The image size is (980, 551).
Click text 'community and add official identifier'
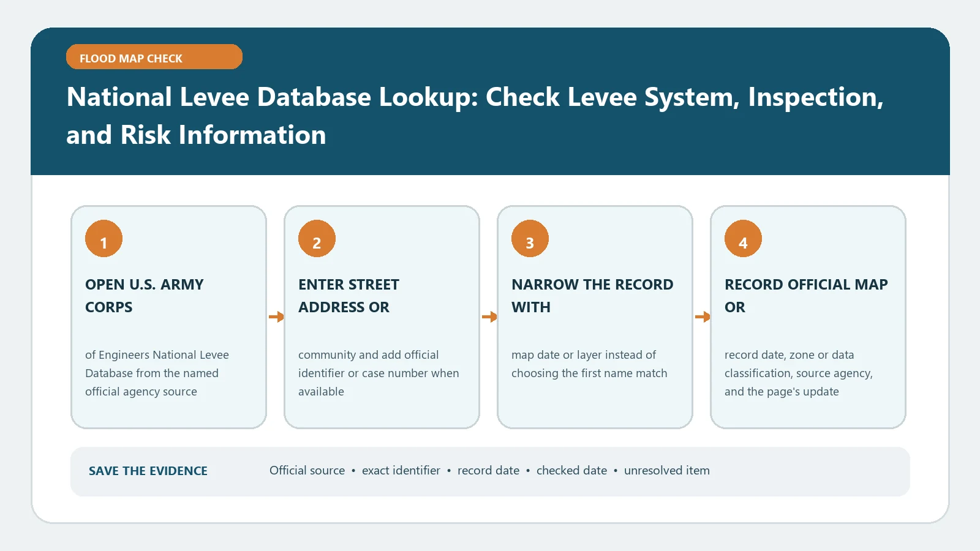tap(369, 364)
